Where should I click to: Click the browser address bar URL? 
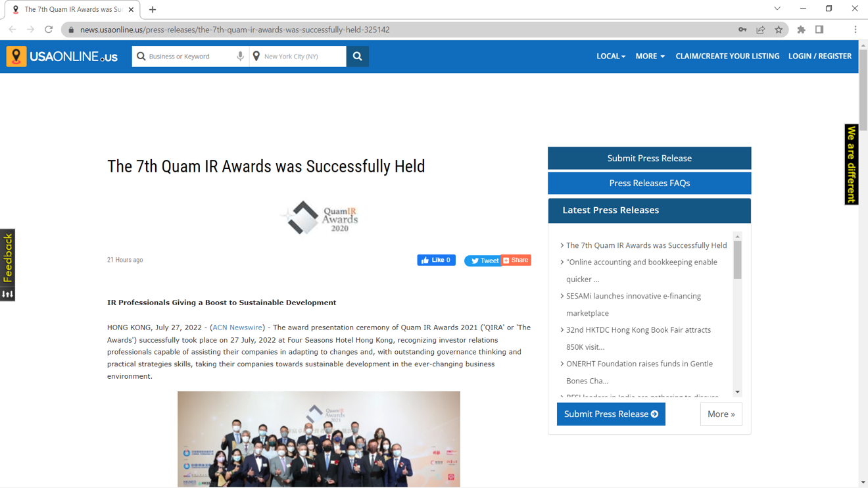[x=235, y=30]
